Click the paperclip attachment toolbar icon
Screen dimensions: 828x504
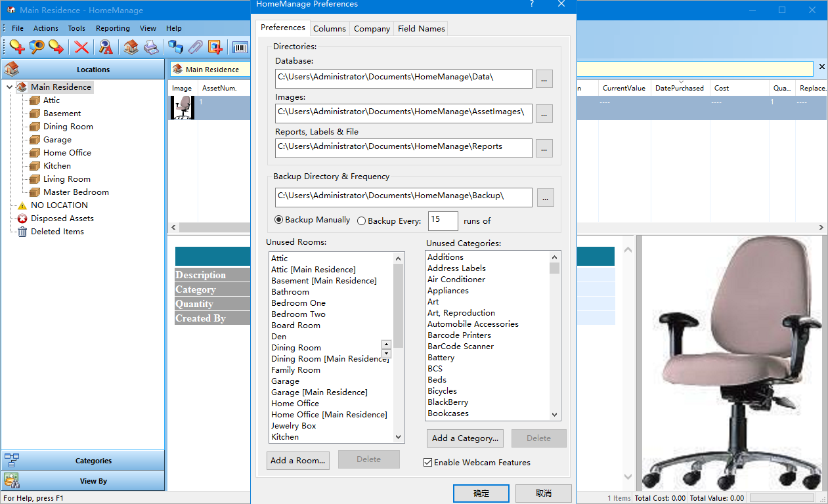coord(195,47)
